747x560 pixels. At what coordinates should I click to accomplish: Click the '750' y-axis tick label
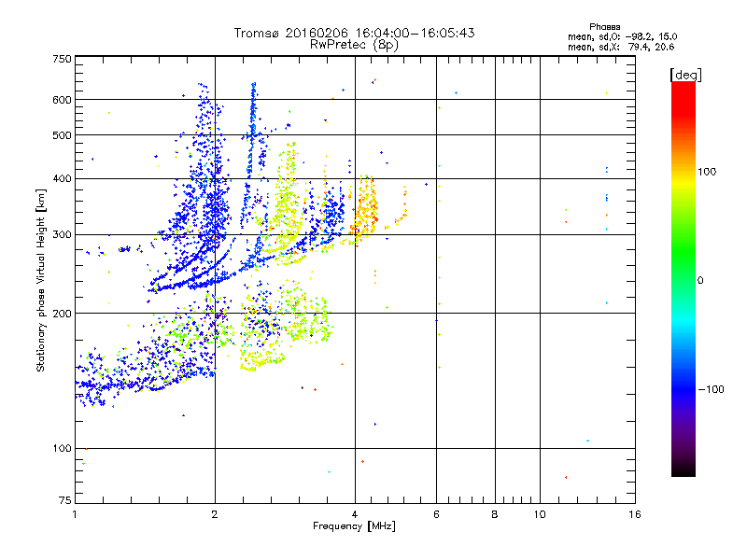point(62,59)
